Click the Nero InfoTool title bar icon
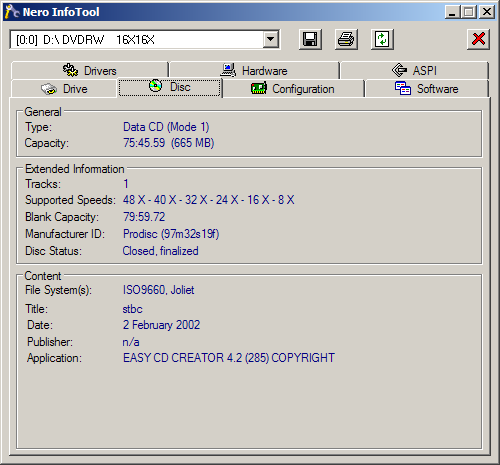Screen dimensions: 500x465 [12, 12]
